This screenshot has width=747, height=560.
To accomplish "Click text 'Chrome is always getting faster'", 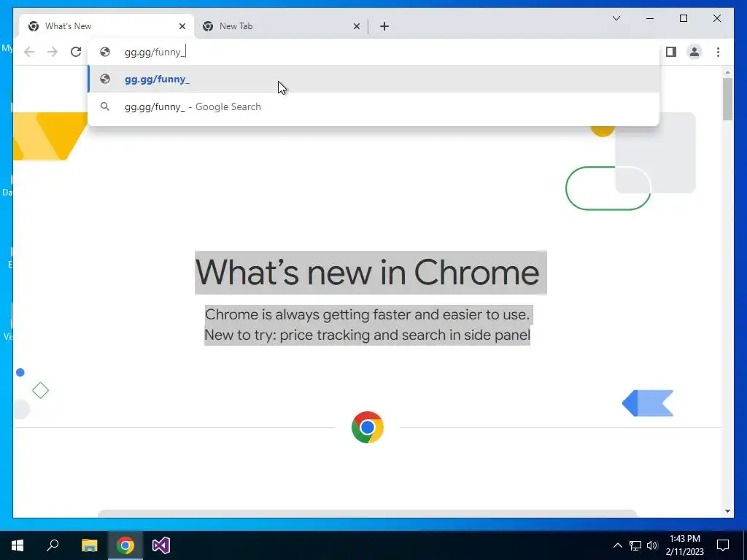I will [x=308, y=315].
